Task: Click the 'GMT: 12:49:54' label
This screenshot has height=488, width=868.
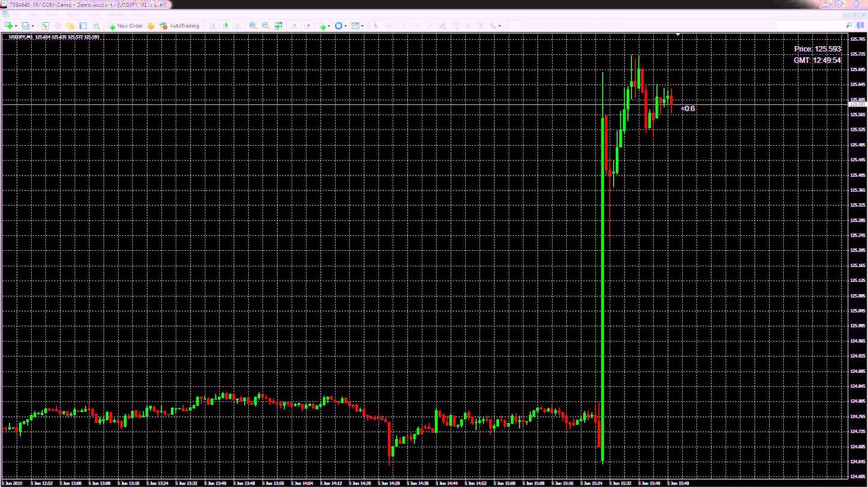Action: tap(817, 60)
